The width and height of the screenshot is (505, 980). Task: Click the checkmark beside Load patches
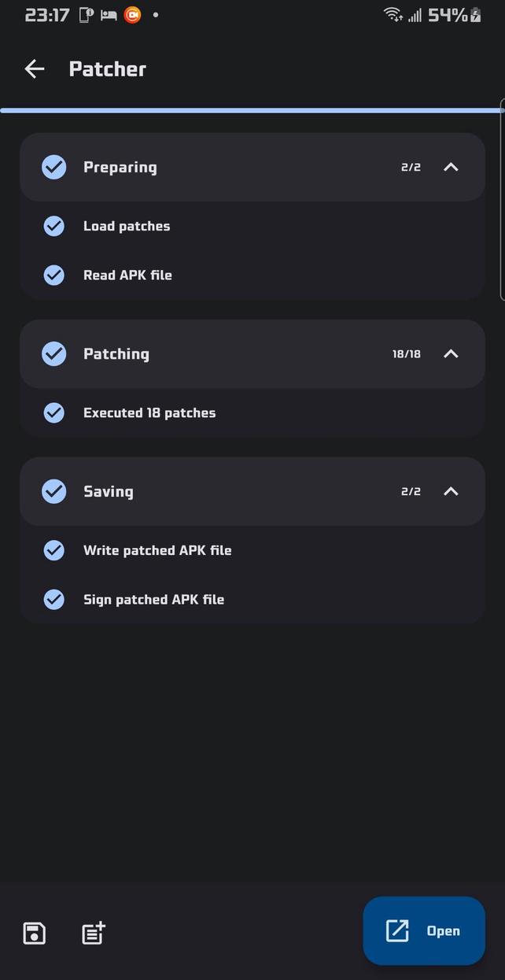click(53, 226)
